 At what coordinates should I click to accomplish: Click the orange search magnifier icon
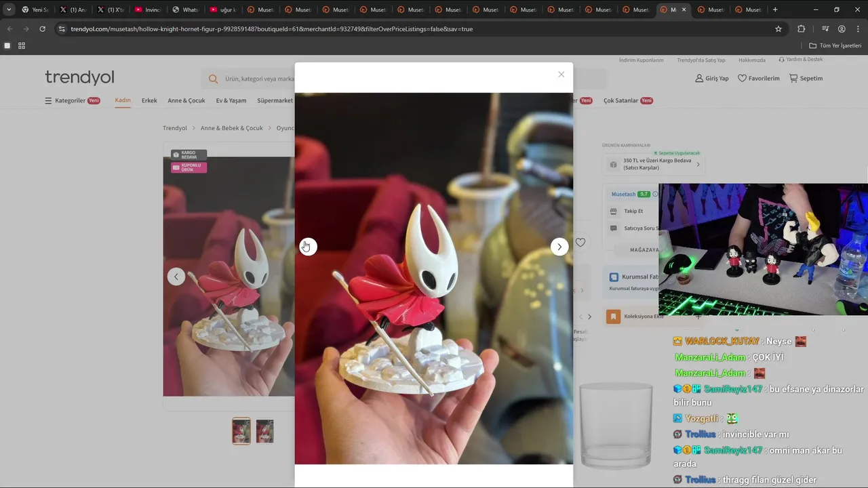point(213,79)
